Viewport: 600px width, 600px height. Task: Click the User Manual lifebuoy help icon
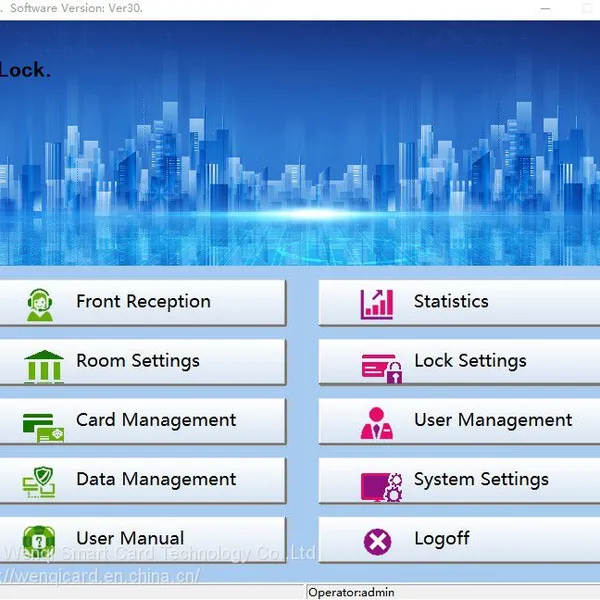click(39, 541)
